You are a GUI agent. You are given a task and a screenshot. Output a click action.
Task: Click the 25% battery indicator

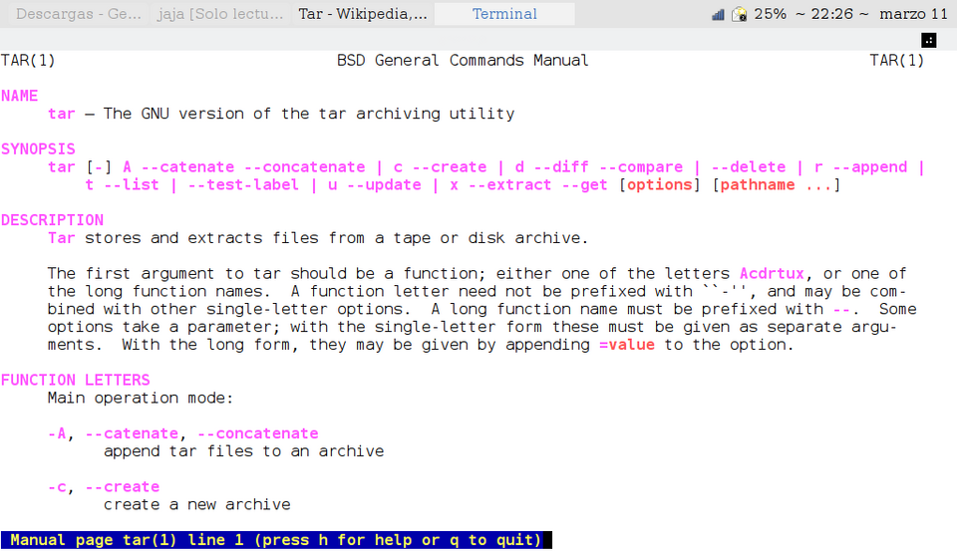tap(771, 14)
